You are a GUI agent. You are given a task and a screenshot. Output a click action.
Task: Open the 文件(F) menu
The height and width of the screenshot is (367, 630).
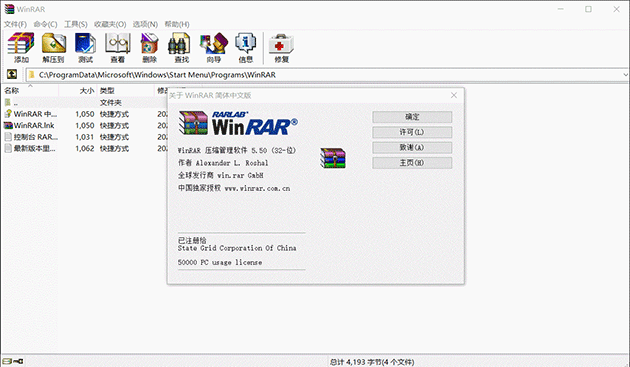15,24
